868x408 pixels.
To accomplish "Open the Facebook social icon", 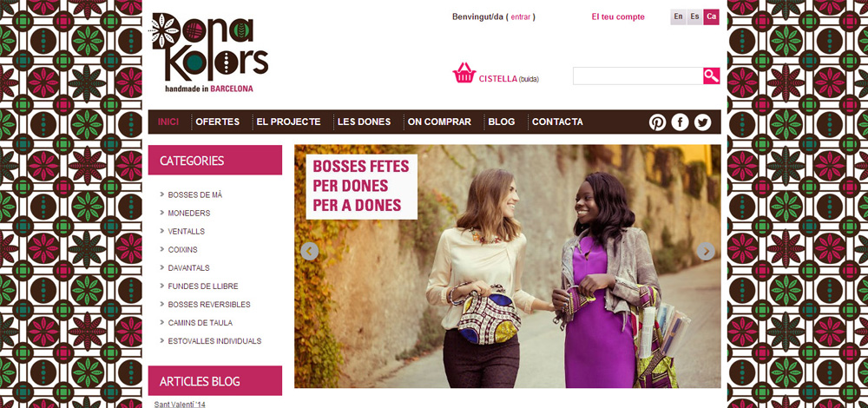I will click(x=680, y=122).
